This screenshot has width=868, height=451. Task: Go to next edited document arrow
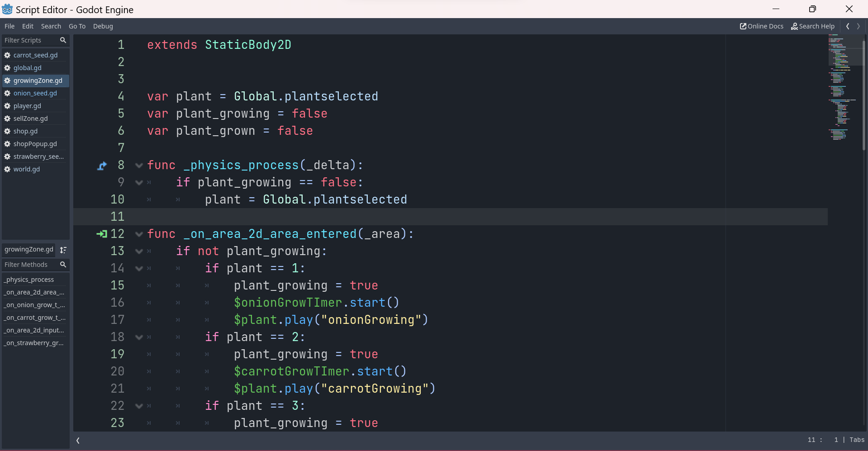pyautogui.click(x=859, y=26)
